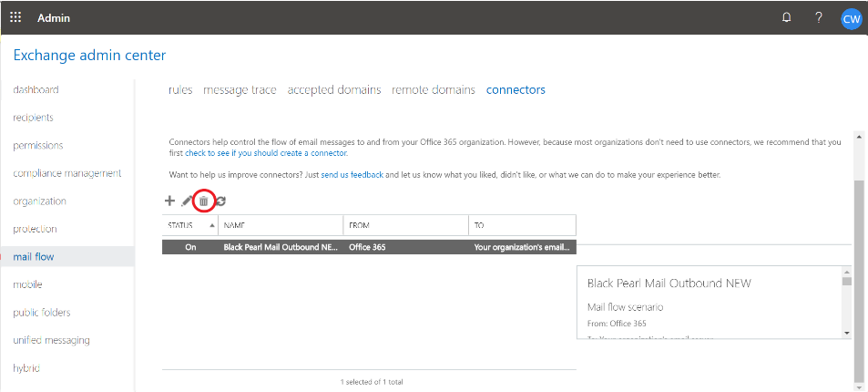Image resolution: width=868 pixels, height=392 pixels.
Task: Click the main page vertical scrollbar thumb
Action: (859, 283)
